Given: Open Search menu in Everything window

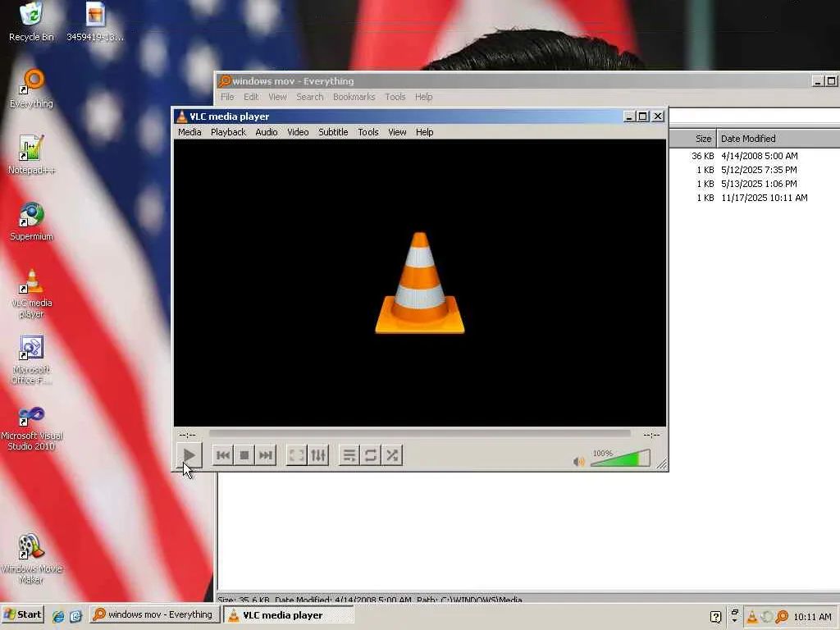Looking at the screenshot, I should (x=309, y=97).
